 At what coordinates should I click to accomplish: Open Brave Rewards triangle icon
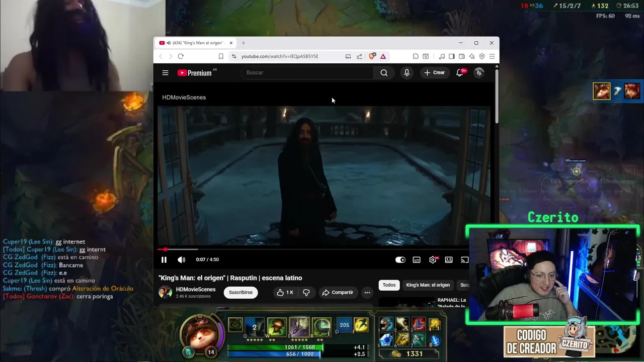click(383, 56)
